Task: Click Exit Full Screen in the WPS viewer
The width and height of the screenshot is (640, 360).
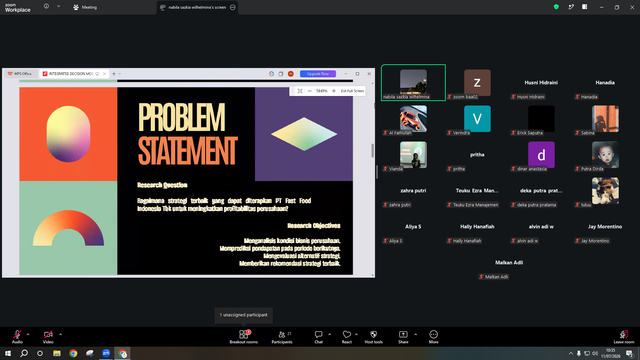Action: (352, 91)
